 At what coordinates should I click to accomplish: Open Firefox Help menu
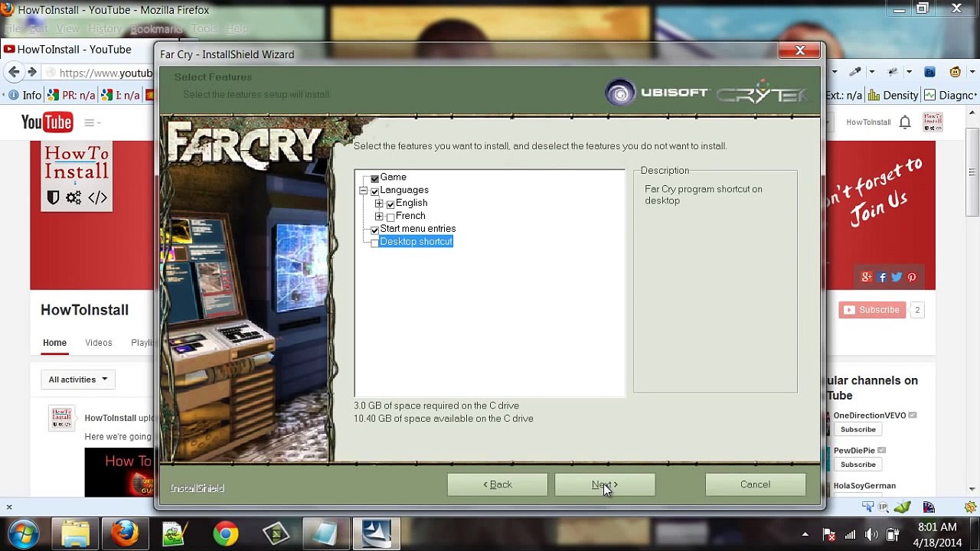click(237, 29)
